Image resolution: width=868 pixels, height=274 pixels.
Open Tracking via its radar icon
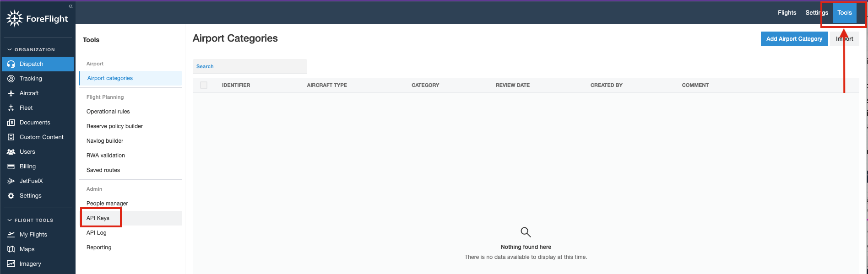pos(11,79)
